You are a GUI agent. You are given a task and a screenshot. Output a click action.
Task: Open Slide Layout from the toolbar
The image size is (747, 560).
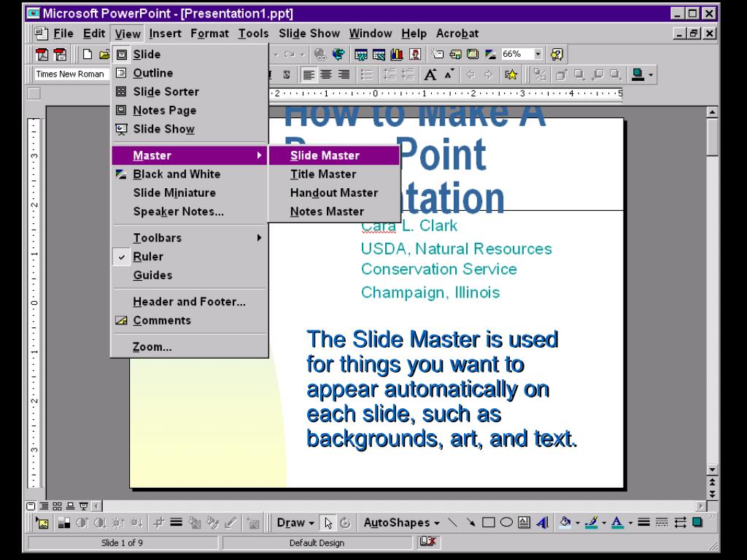455,54
